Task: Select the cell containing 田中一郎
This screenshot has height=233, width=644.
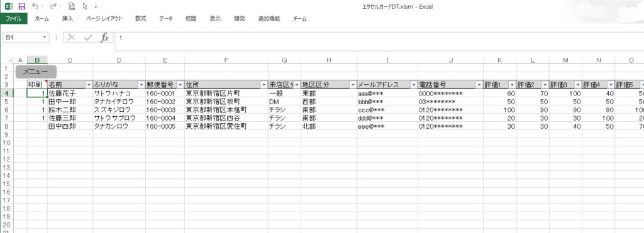Action: pos(70,101)
